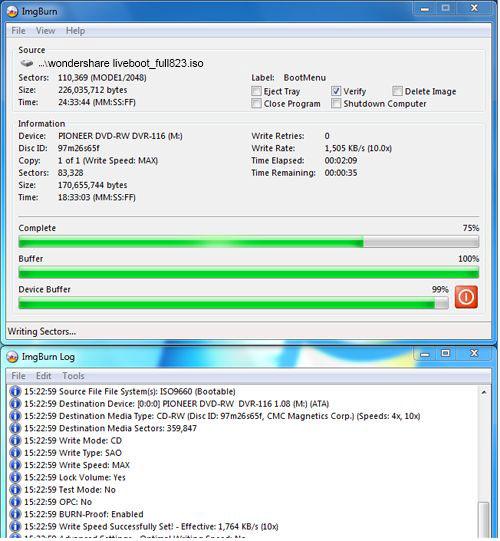Tick the Shutdown Computer checkbox
This screenshot has height=541, width=500.
(x=336, y=104)
